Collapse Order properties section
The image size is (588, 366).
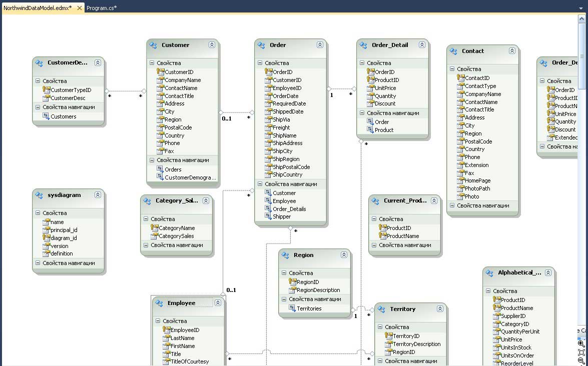tap(260, 63)
